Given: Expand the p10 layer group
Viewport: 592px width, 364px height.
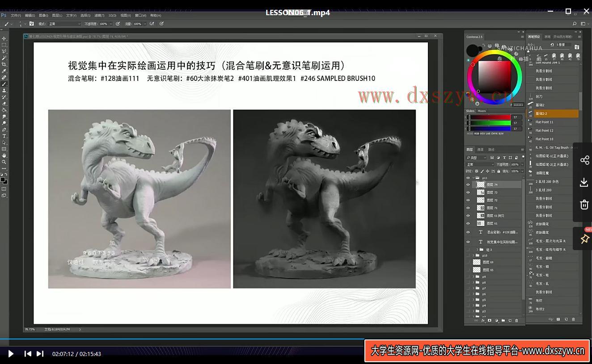Looking at the screenshot, I should tap(474, 255).
